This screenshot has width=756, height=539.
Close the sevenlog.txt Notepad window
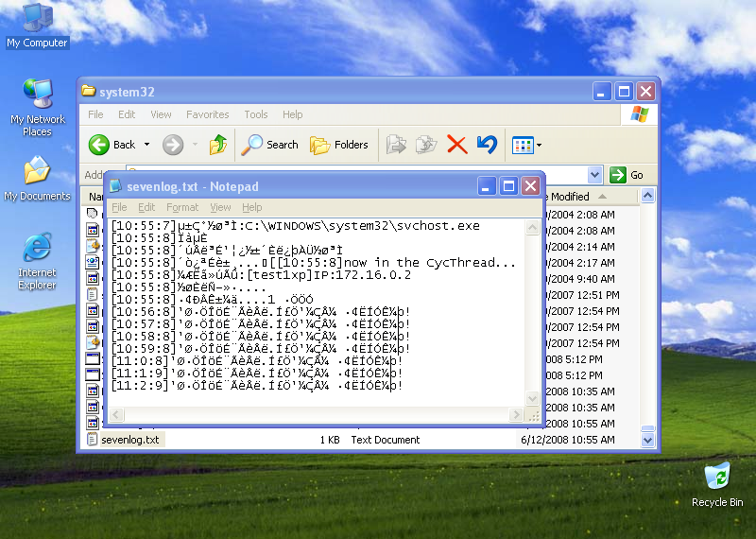(530, 185)
